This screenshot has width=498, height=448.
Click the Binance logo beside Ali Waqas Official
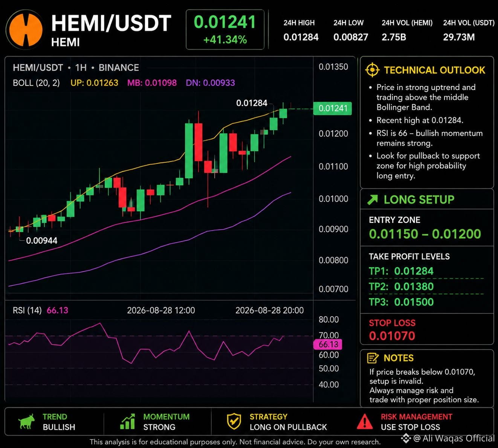[x=406, y=438]
